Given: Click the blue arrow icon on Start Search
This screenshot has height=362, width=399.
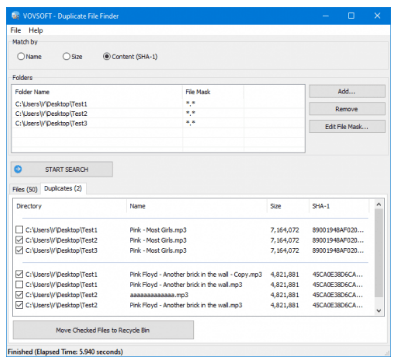Looking at the screenshot, I should coord(18,169).
